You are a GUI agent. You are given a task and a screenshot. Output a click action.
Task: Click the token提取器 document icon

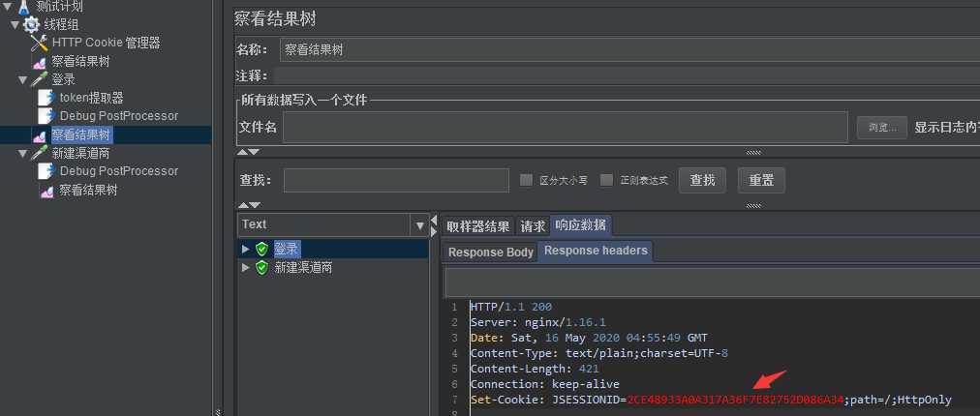pos(46,98)
